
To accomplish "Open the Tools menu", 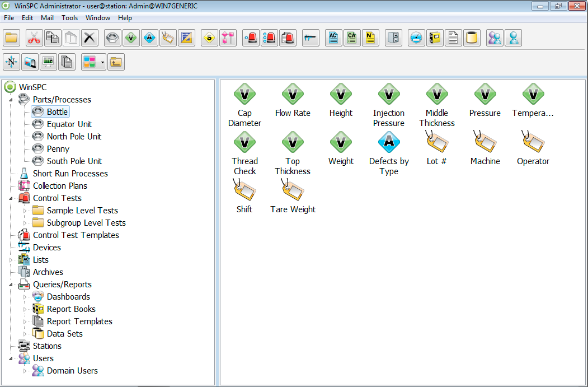I will coord(70,18).
